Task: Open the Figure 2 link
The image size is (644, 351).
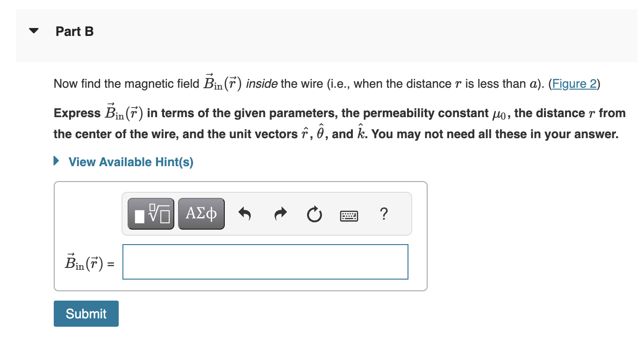Action: (x=574, y=84)
